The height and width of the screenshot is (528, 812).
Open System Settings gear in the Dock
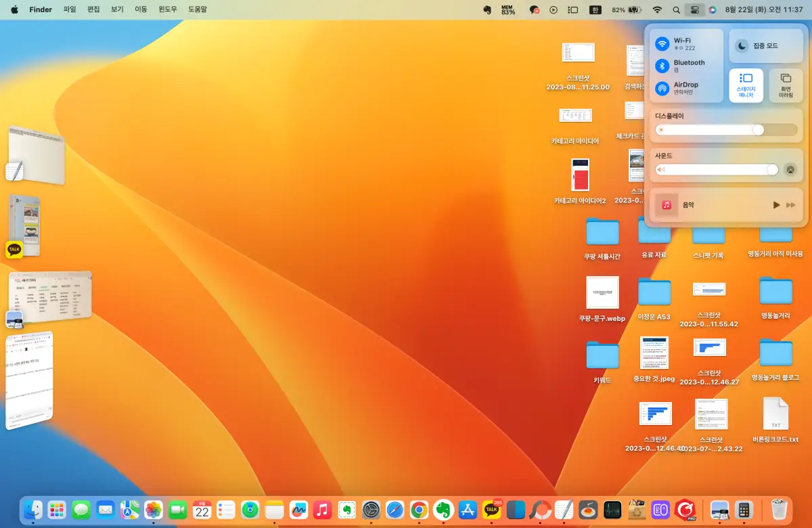click(x=371, y=510)
